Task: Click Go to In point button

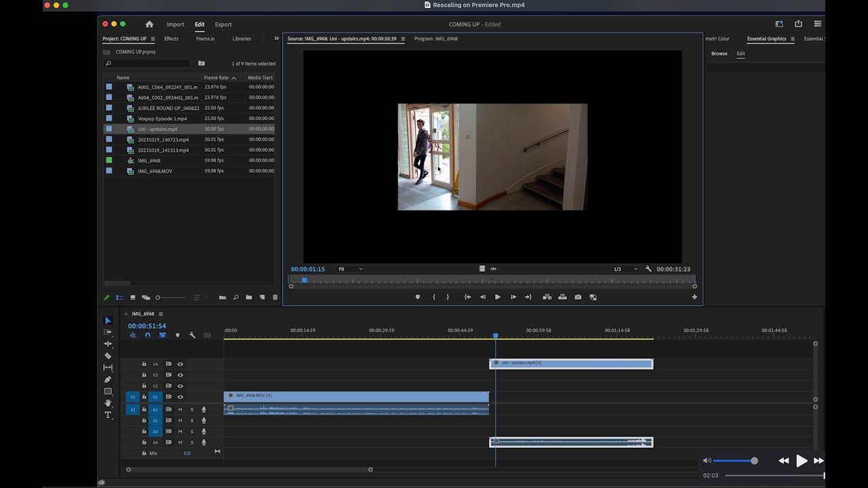Action: 467,297
